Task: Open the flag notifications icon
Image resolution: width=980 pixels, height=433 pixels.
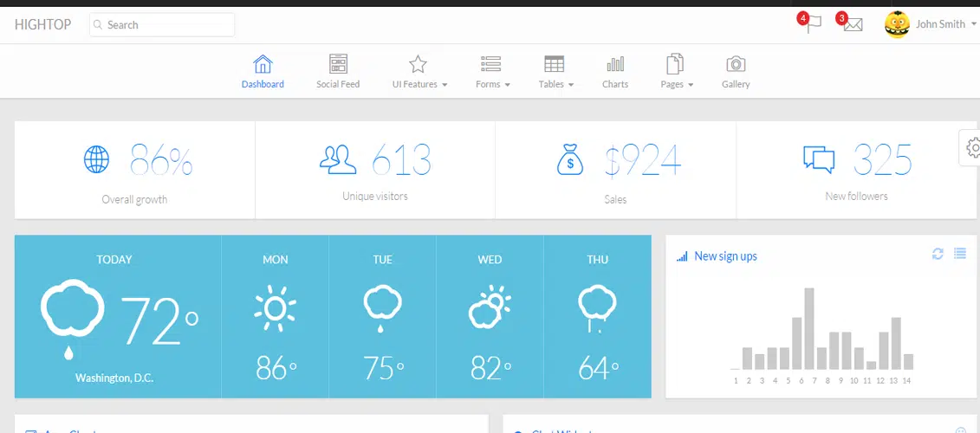Action: point(812,24)
